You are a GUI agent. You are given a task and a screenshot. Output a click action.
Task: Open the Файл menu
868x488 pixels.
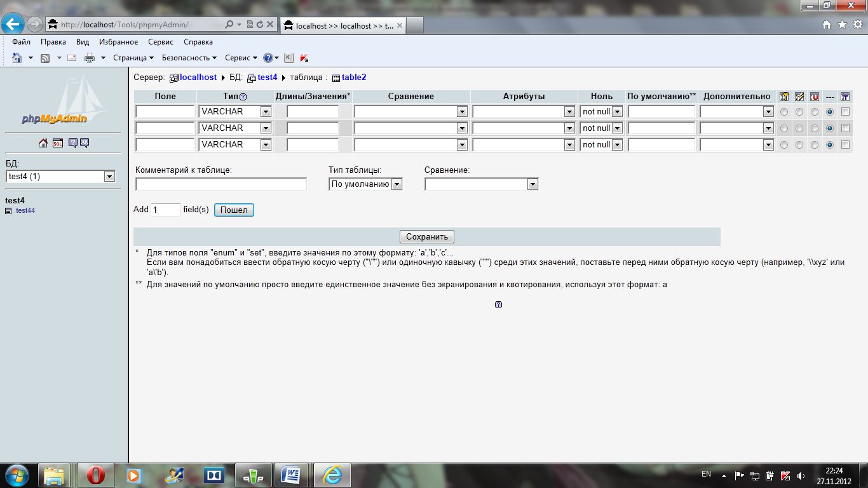point(21,42)
